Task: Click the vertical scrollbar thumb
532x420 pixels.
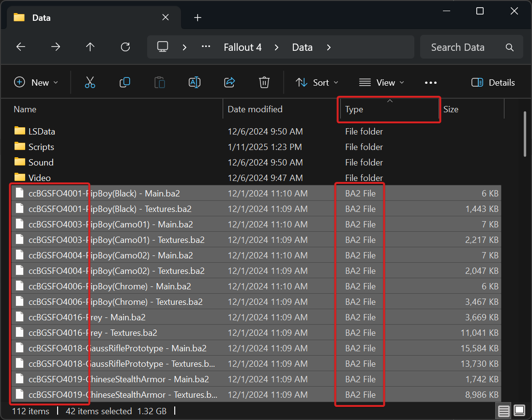Action: [x=525, y=134]
